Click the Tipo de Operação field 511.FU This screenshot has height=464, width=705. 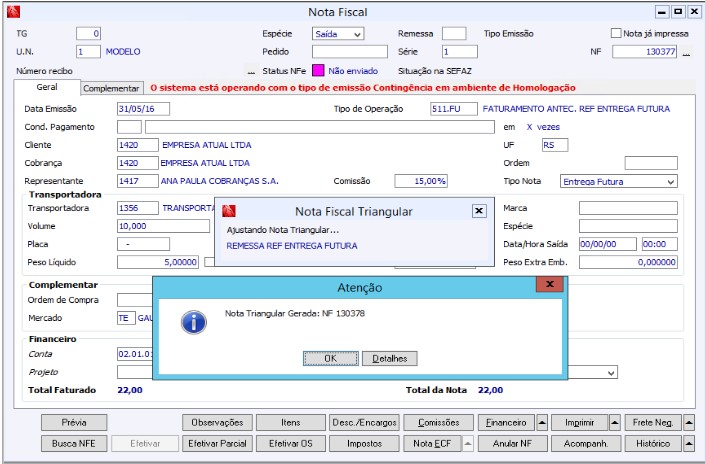[454, 109]
